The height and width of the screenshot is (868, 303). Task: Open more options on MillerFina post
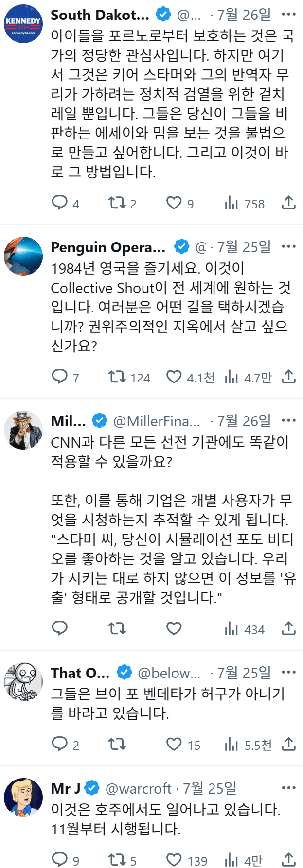[288, 420]
